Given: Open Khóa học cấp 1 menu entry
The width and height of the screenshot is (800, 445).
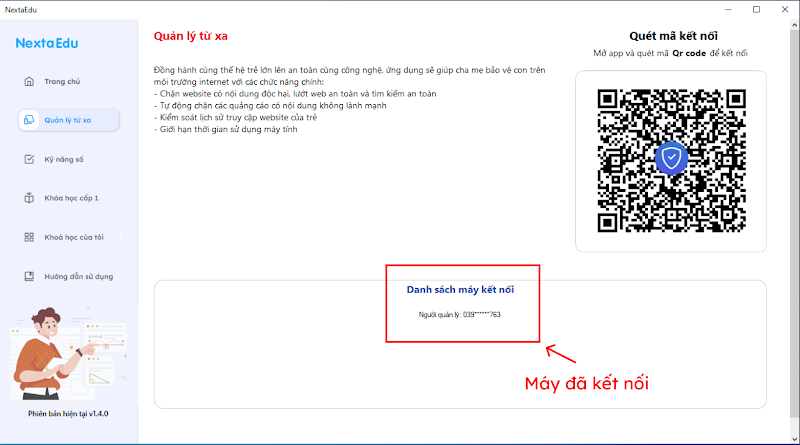Looking at the screenshot, I should [69, 198].
